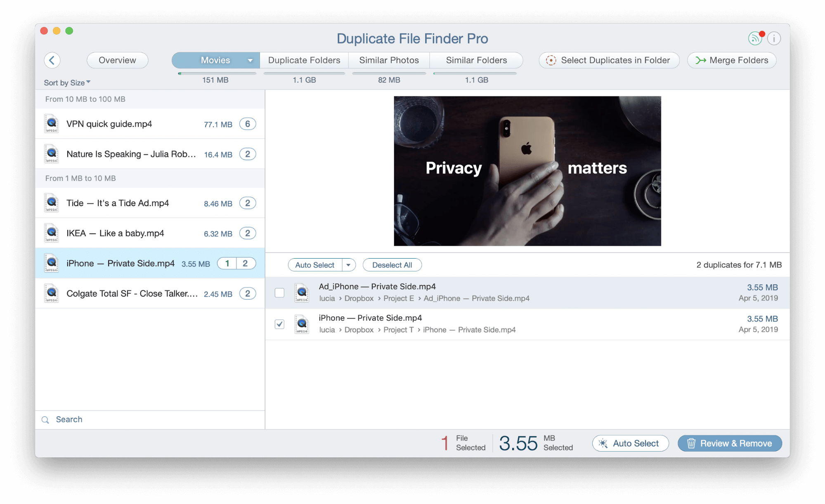The image size is (825, 504).
Task: Check the Ad_iPhone — Private Side.mp4 checkbox
Action: pos(279,292)
